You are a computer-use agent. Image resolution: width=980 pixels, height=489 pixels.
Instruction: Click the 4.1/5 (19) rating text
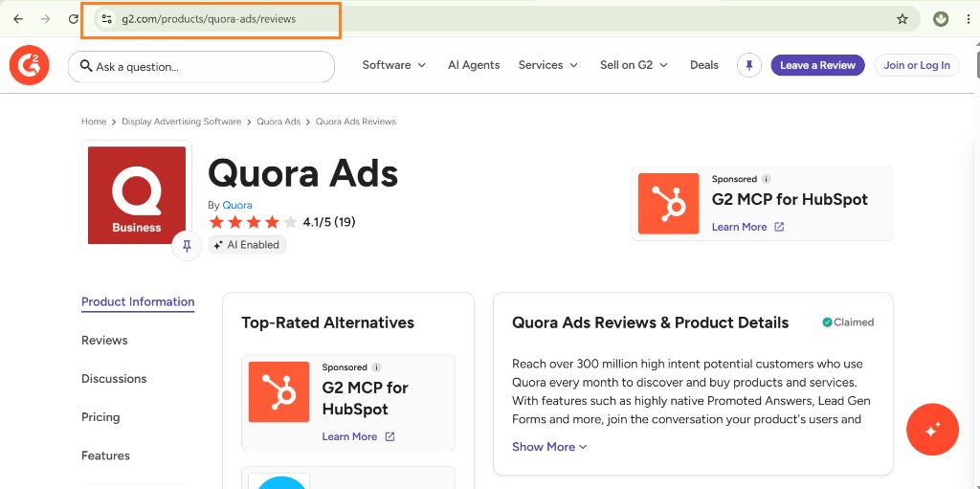click(329, 222)
